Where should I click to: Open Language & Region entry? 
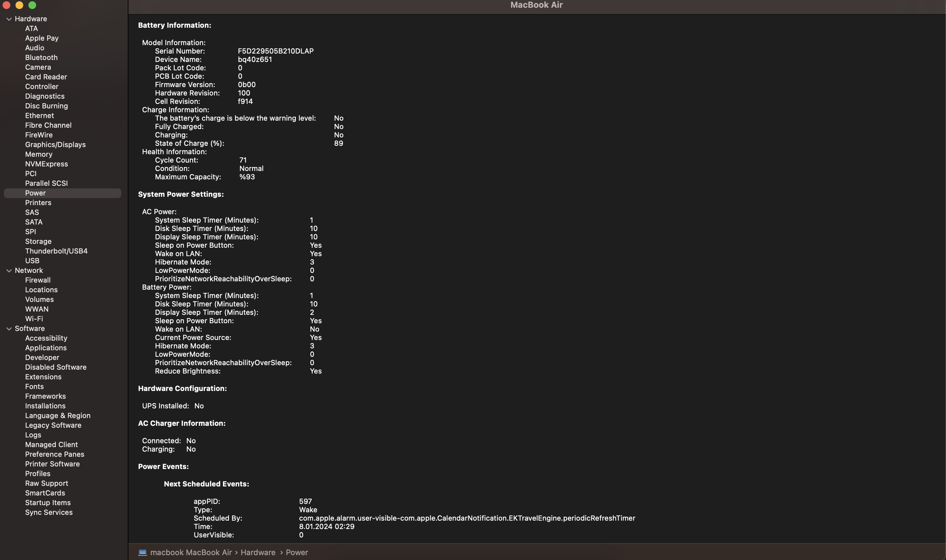pyautogui.click(x=58, y=416)
